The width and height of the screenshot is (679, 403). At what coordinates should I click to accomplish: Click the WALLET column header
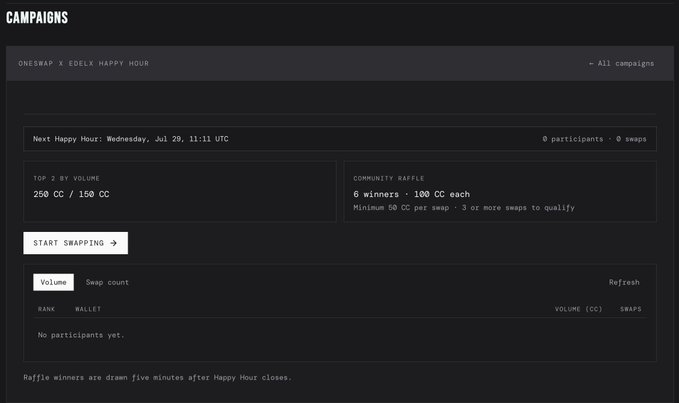(88, 309)
